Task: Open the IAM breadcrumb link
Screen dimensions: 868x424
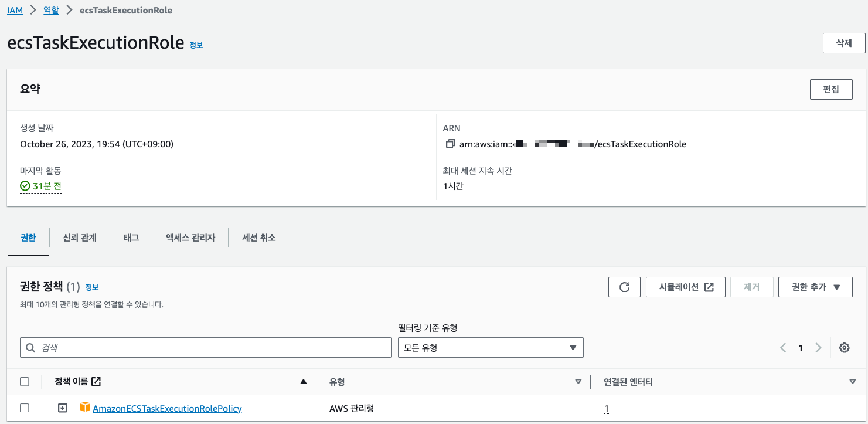Action: click(x=15, y=11)
